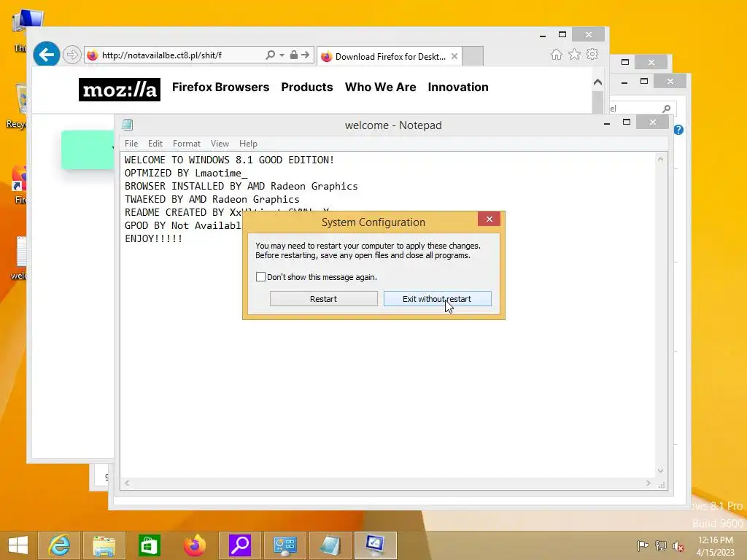This screenshot has height=560, width=747.
Task: Open the Windows Store taskbar icon
Action: (x=149, y=545)
